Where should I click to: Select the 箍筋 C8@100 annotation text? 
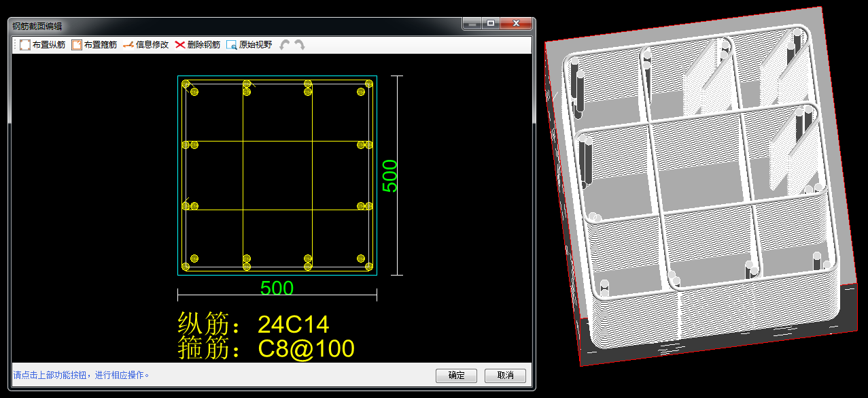[266, 349]
